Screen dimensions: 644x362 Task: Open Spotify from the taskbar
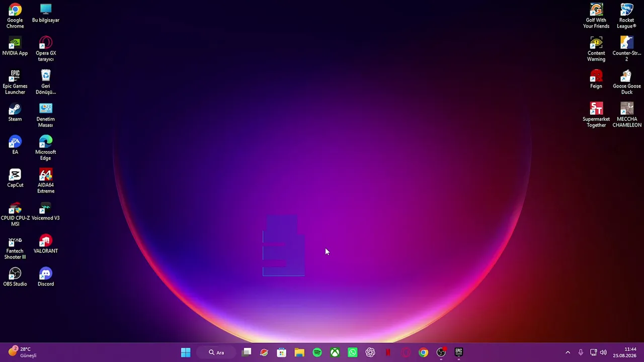pyautogui.click(x=317, y=352)
